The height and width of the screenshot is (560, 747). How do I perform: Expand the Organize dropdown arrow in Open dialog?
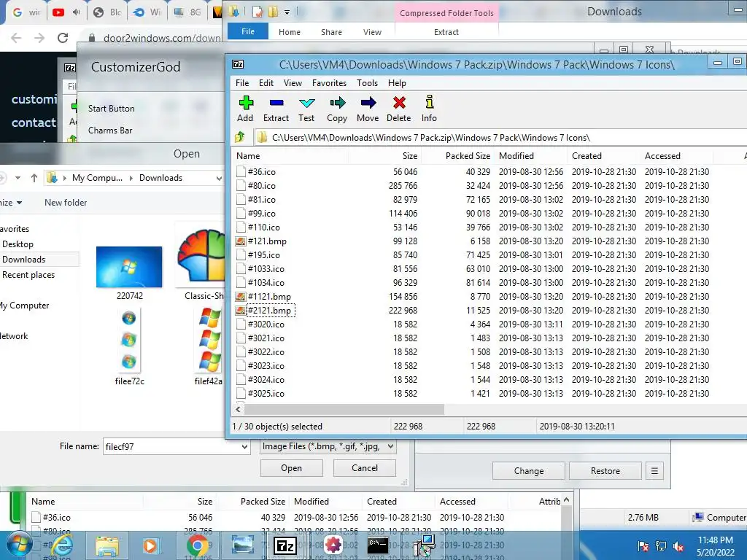click(x=19, y=203)
